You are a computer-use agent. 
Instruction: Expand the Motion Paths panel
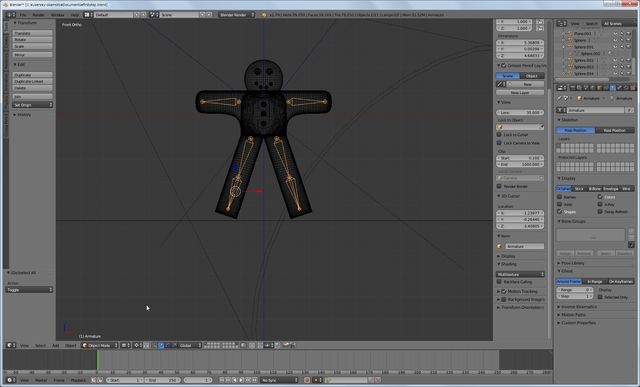[x=573, y=315]
